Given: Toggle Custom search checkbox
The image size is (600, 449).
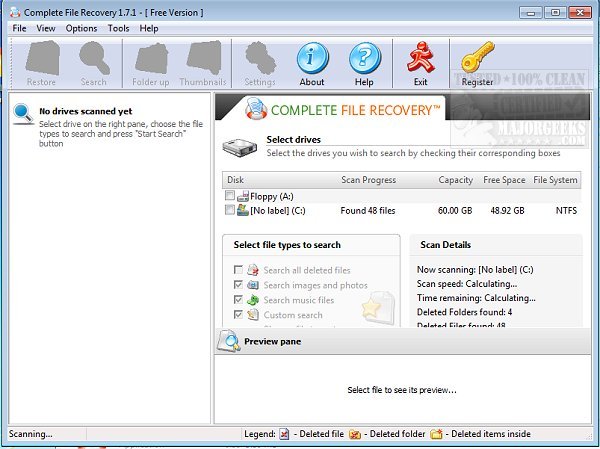Looking at the screenshot, I should (238, 315).
